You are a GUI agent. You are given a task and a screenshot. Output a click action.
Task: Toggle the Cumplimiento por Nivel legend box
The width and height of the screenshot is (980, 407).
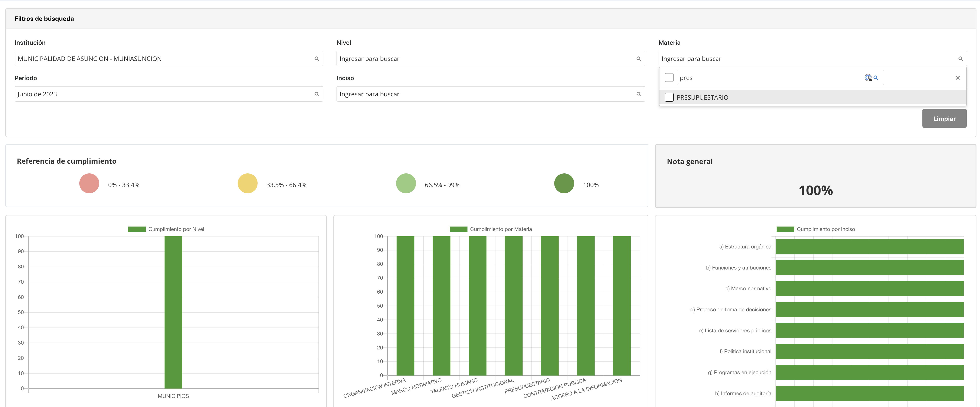137,229
